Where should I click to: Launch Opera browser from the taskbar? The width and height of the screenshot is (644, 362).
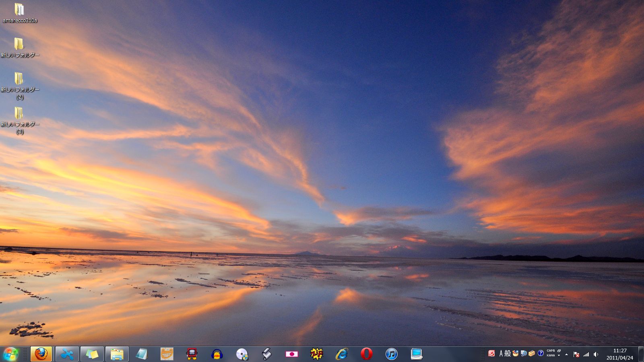[367, 354]
